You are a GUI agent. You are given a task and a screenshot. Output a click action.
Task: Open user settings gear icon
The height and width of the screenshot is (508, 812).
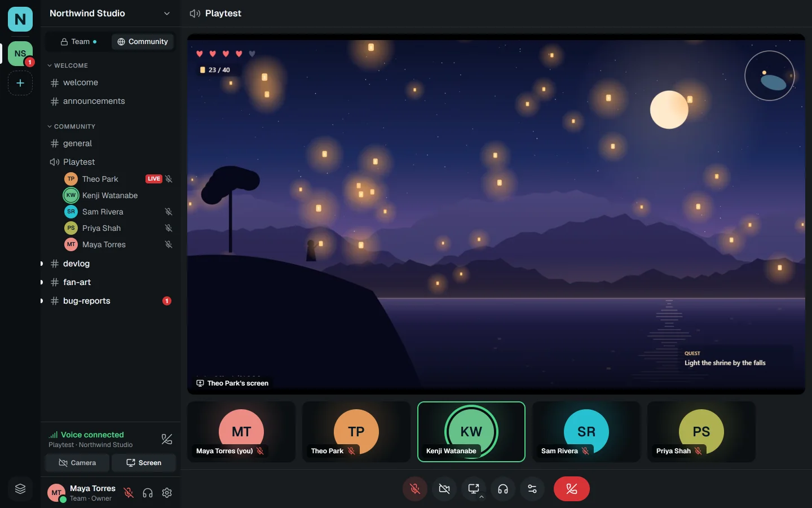click(167, 493)
